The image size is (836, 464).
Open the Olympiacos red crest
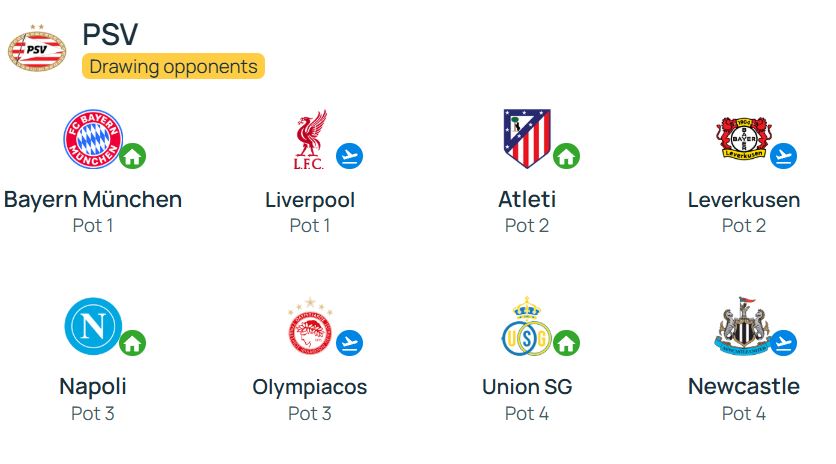[310, 326]
